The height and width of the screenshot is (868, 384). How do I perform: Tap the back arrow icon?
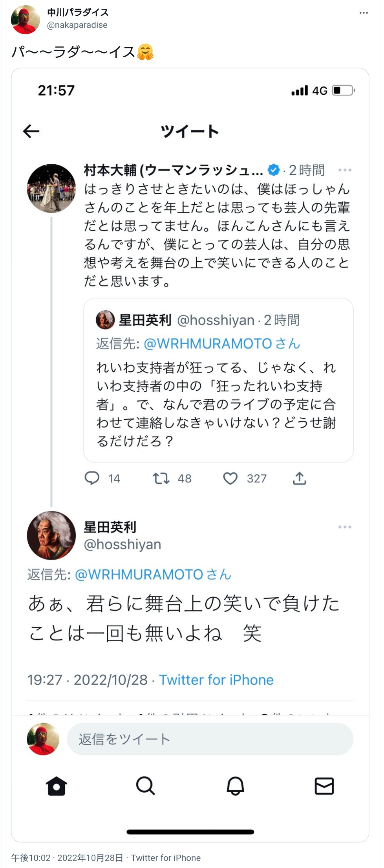[x=31, y=131]
